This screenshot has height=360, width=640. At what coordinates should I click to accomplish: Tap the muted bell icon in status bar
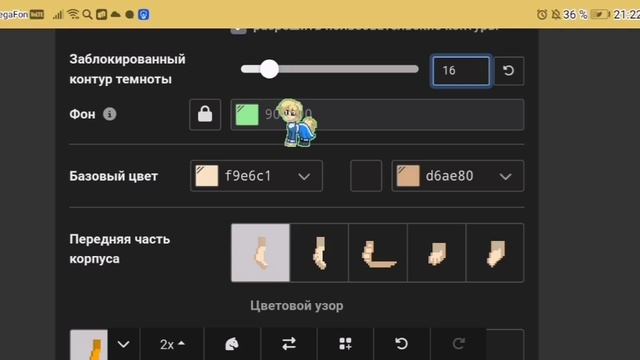[556, 15]
